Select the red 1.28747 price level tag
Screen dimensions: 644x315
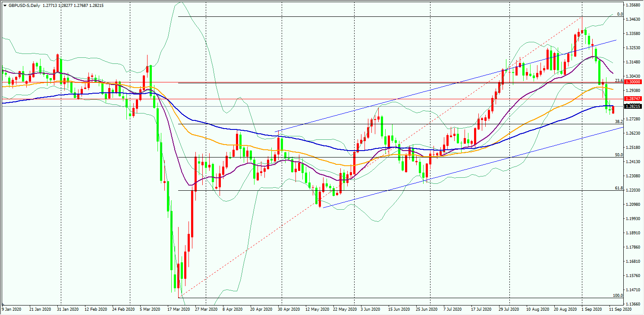pyautogui.click(x=632, y=99)
